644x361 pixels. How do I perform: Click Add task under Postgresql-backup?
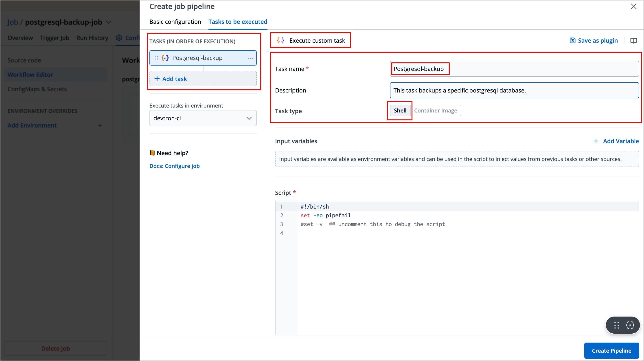pyautogui.click(x=174, y=79)
